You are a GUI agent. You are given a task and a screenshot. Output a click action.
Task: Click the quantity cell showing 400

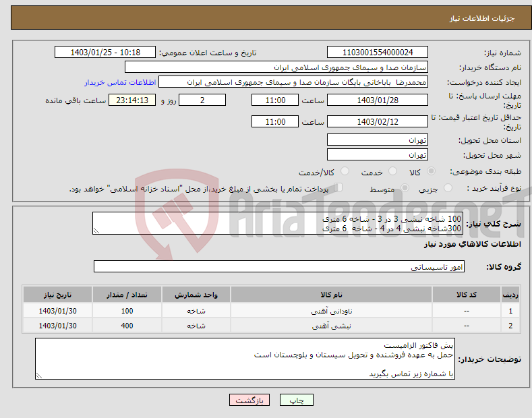(127, 326)
